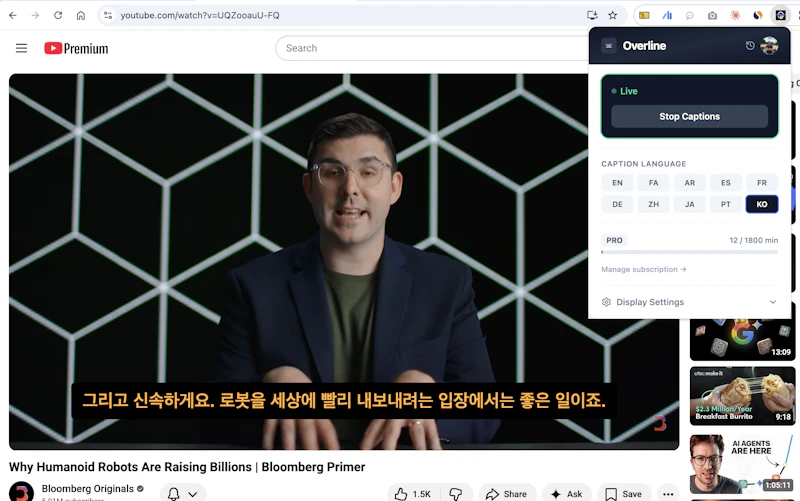Viewport: 800px width, 501px height.
Task: Click the 12 / 1800 min usage text
Action: pyautogui.click(x=754, y=240)
